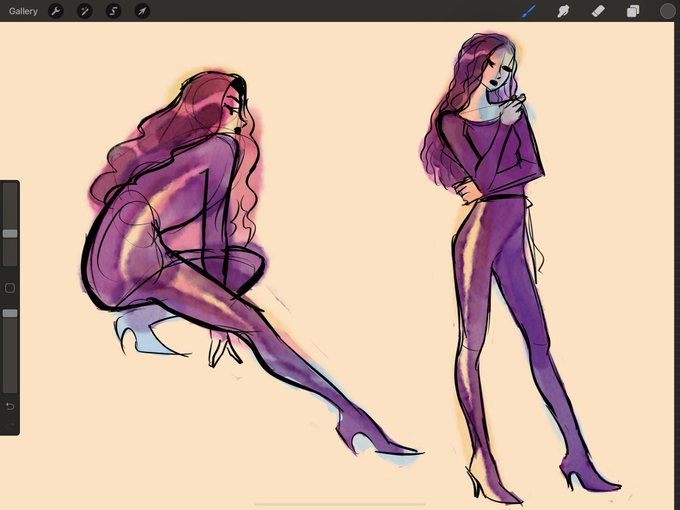Activate the Transform arrow tool
This screenshot has height=510, width=680.
click(x=142, y=11)
